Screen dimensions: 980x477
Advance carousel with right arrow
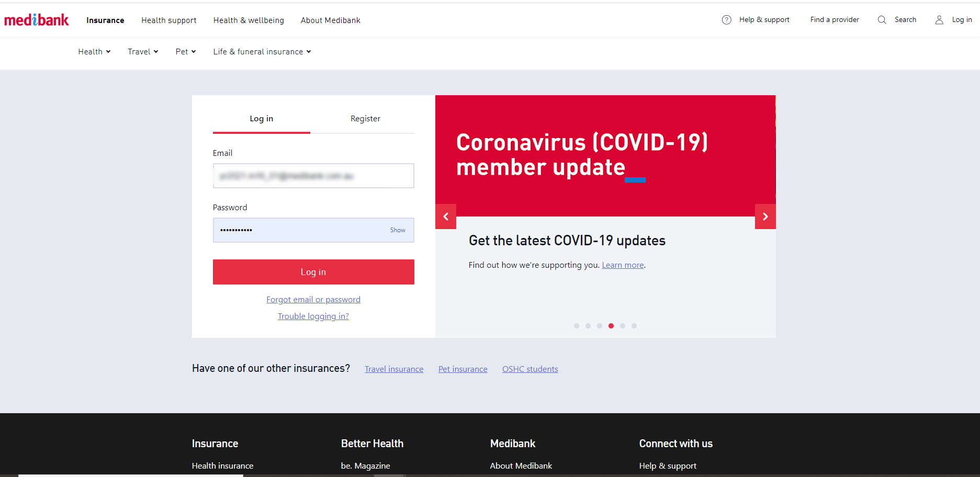pyautogui.click(x=765, y=216)
